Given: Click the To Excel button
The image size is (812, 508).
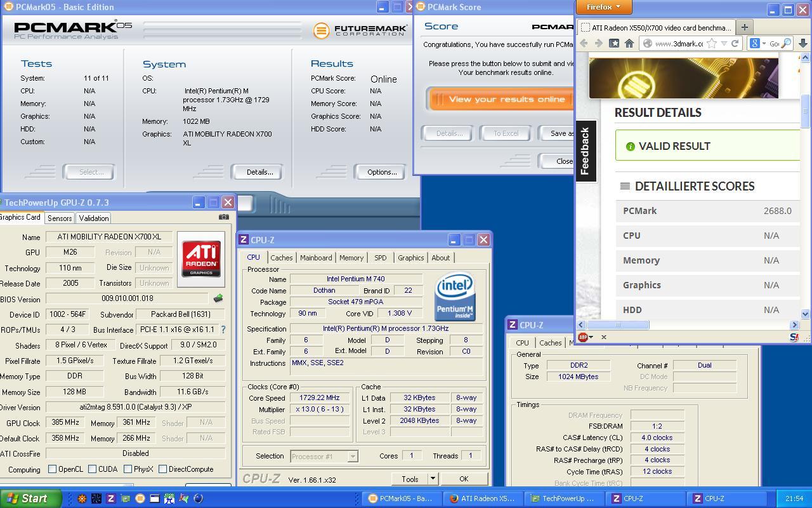Looking at the screenshot, I should 506,133.
